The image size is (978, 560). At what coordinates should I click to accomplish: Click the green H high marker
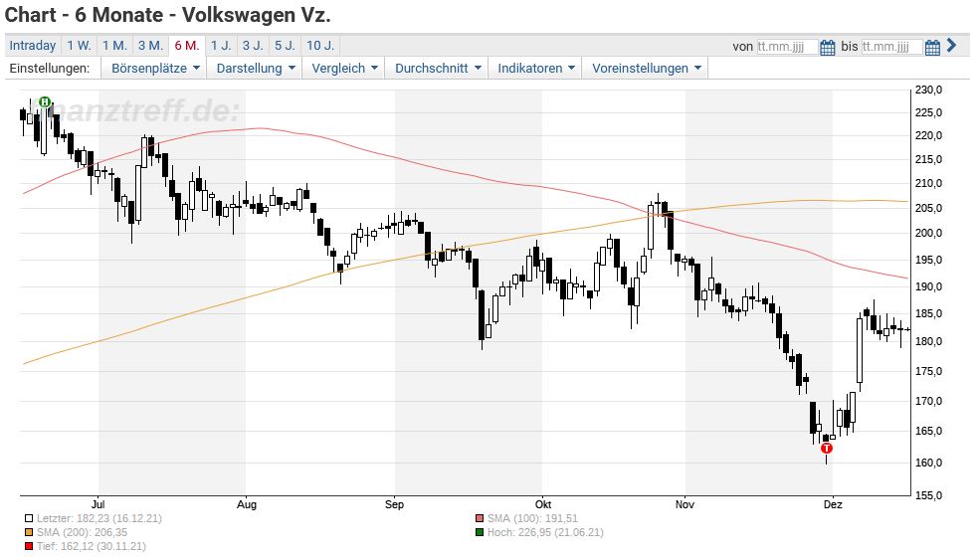[45, 101]
